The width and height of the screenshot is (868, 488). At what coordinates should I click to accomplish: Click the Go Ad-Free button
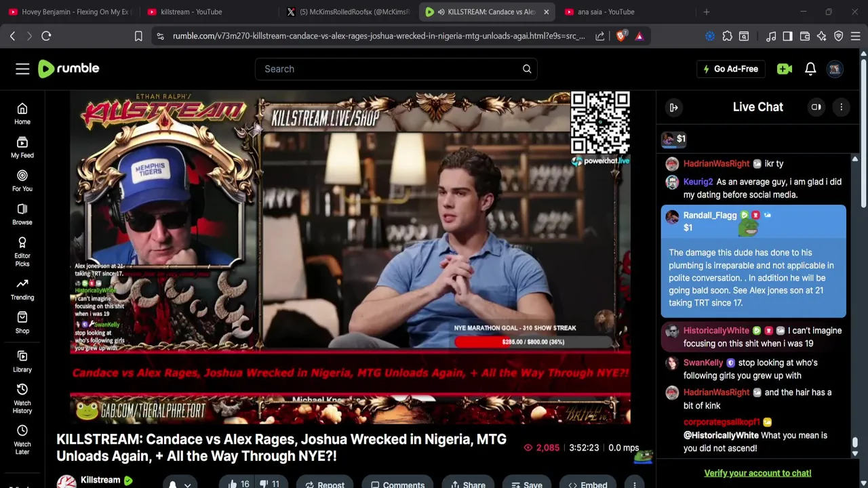tap(731, 68)
